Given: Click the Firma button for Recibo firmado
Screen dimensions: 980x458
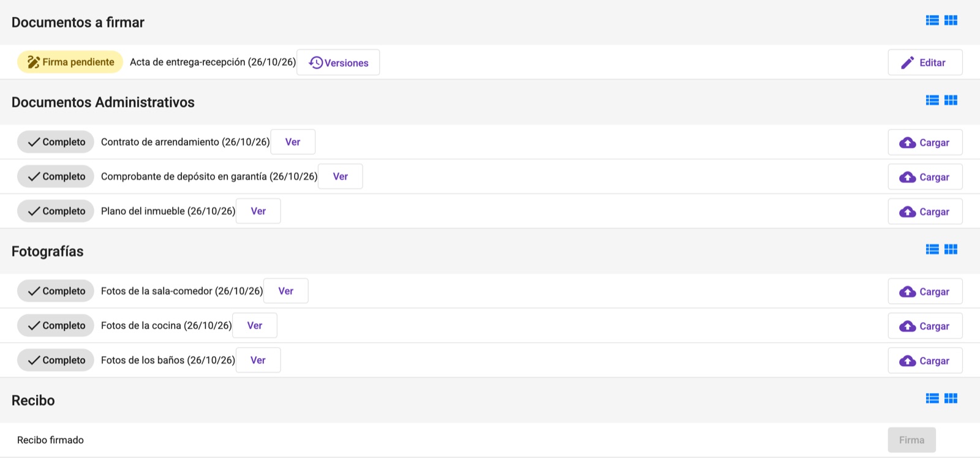Looking at the screenshot, I should coord(911,440).
